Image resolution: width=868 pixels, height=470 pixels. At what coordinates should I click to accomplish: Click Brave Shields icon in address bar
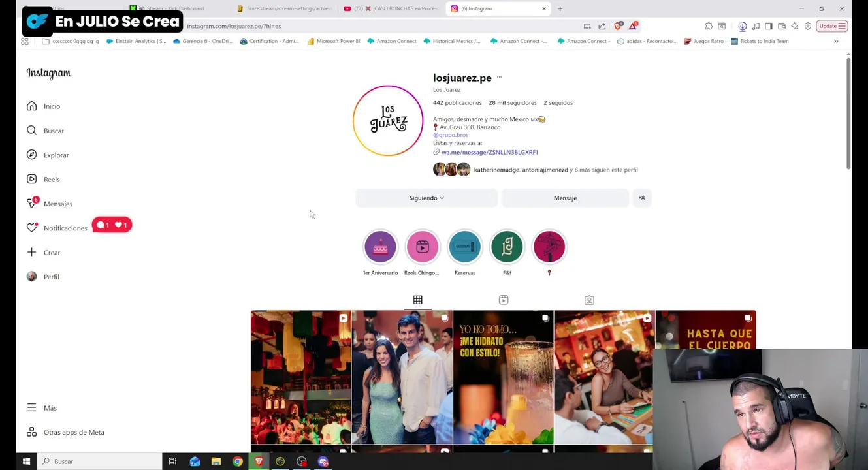[x=618, y=26]
